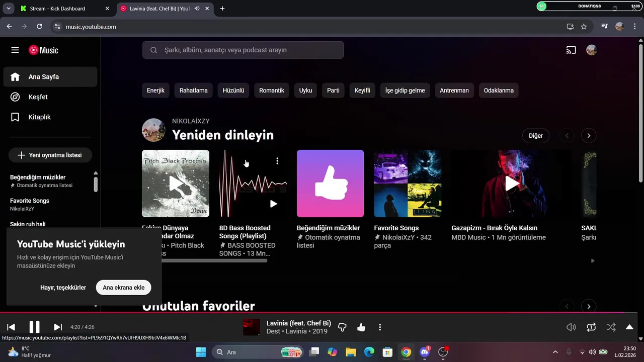Select the Romantik mood chip
Screen dimensions: 644x362
pyautogui.click(x=272, y=90)
